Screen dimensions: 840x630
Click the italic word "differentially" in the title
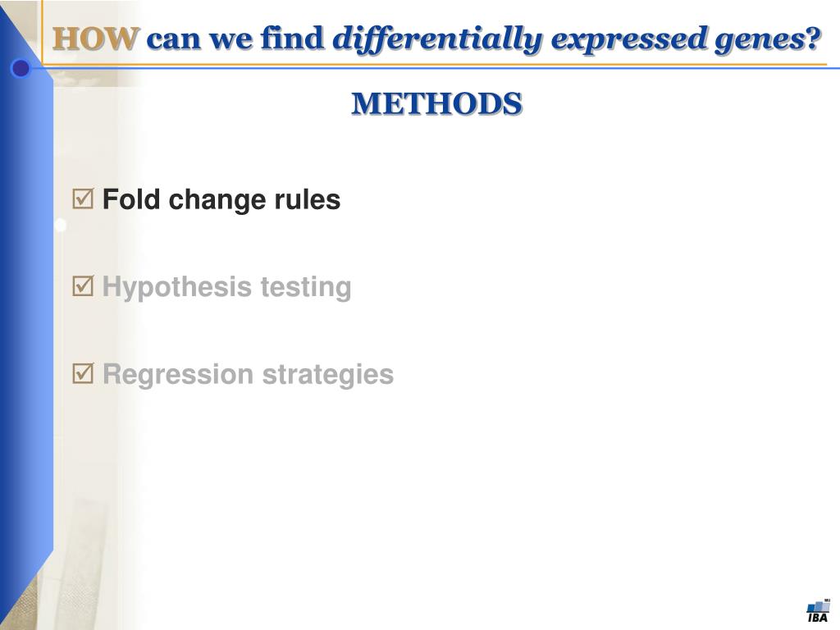click(x=438, y=40)
